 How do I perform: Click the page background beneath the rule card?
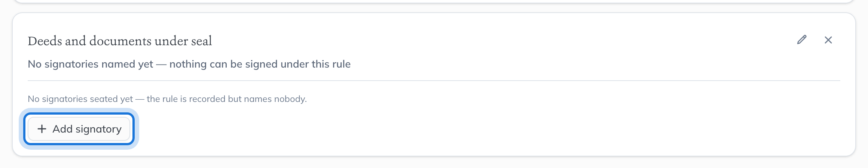tap(434, 162)
